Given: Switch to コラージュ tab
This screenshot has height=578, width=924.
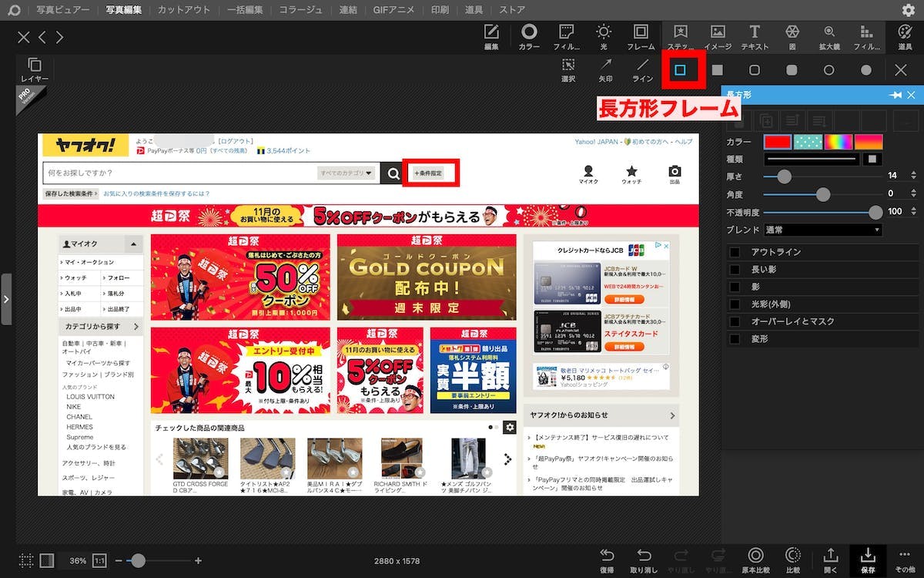Looking at the screenshot, I should point(301,10).
